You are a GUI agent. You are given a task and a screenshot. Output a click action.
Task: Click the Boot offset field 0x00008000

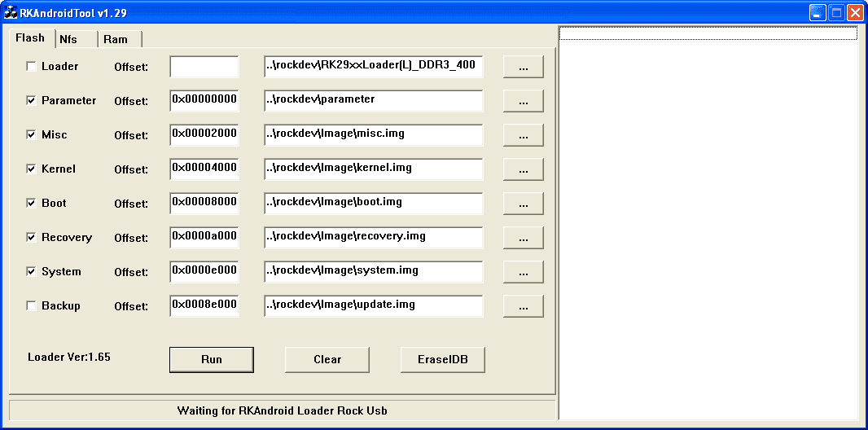coord(204,204)
